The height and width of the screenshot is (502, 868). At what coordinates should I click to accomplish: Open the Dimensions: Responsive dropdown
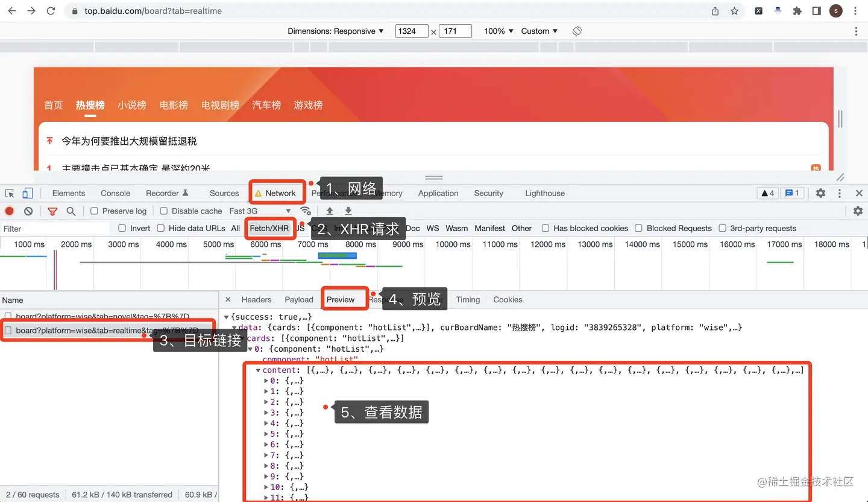336,31
